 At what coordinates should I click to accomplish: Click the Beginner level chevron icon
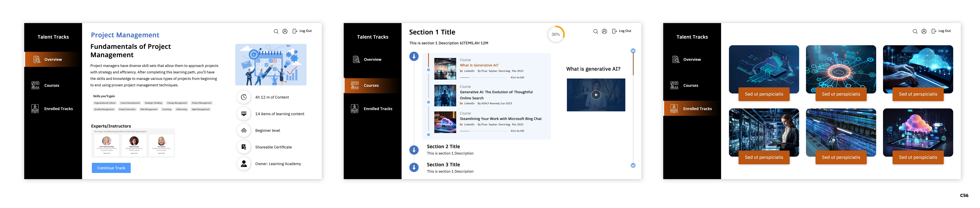coord(244,131)
